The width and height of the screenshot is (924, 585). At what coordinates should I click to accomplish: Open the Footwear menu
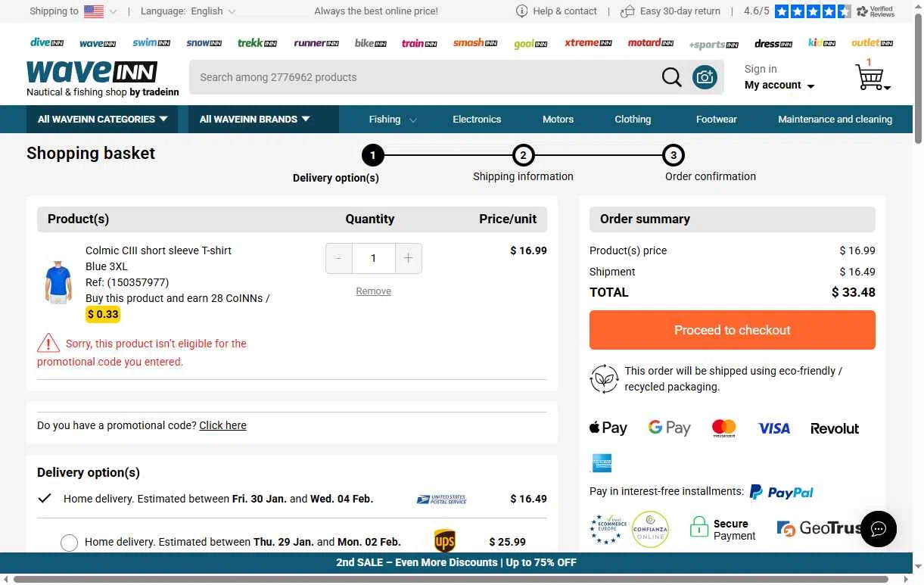click(x=716, y=119)
